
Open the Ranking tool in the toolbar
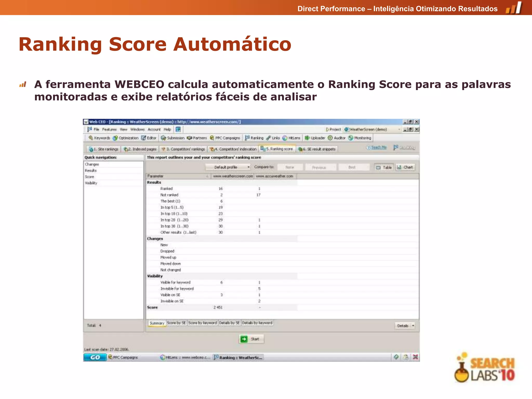click(254, 138)
